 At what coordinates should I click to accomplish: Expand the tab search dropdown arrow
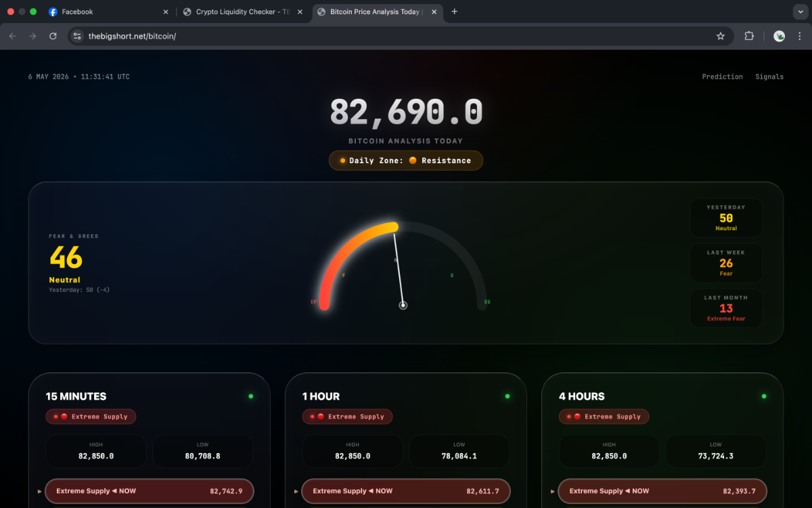[x=799, y=12]
